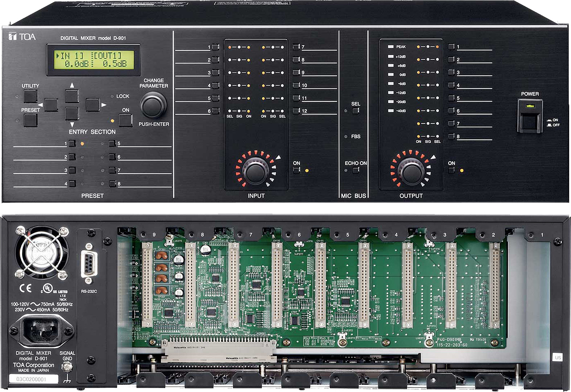Screen dimensions: 571x392
Task: Toggle the entry section ON button
Action: 125,120
